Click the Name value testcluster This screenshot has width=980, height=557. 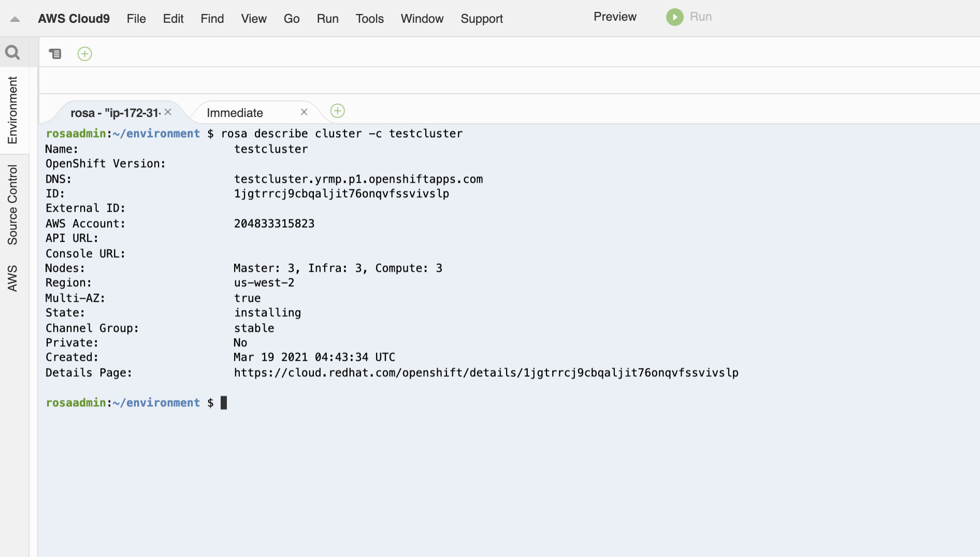(271, 149)
